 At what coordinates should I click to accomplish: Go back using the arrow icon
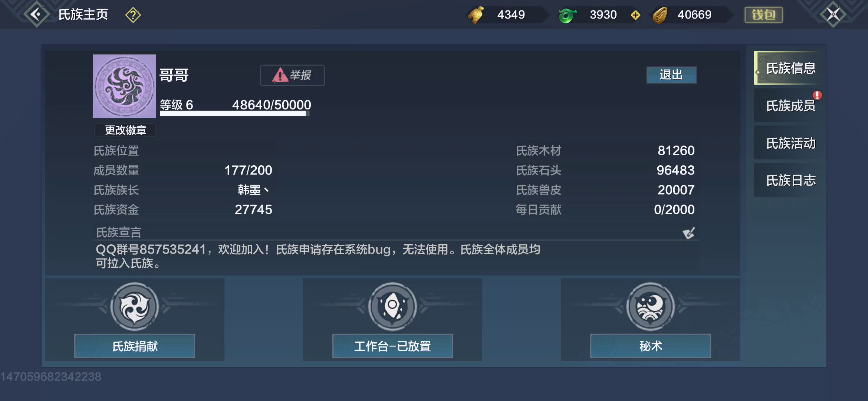click(36, 15)
